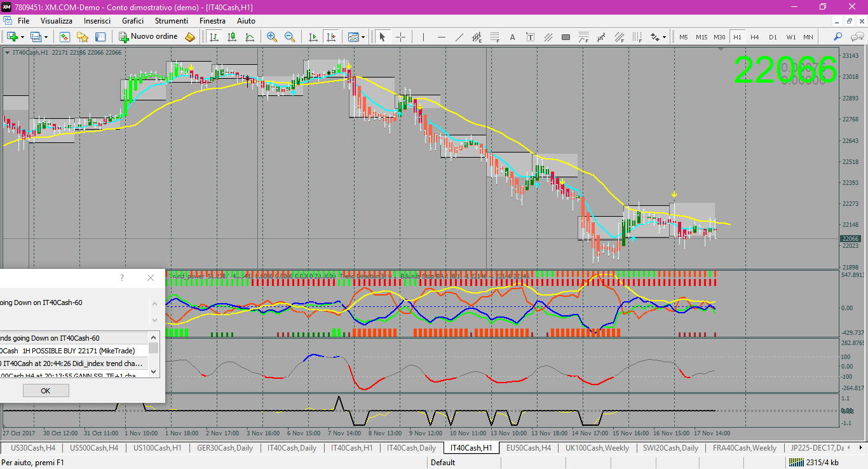Open the Finestra menu
This screenshot has height=469, width=868.
tap(212, 21)
